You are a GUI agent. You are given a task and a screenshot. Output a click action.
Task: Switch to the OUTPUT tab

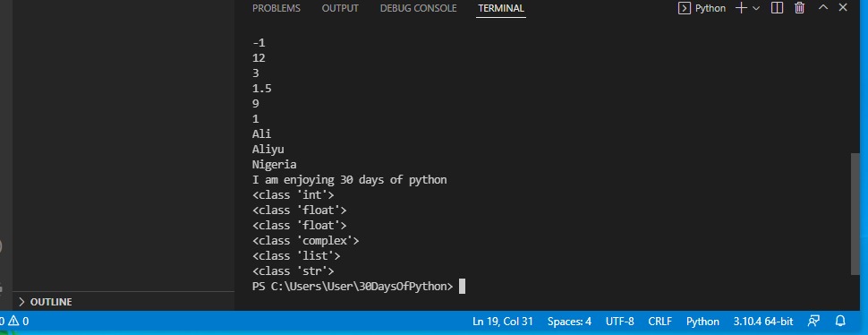click(x=340, y=8)
